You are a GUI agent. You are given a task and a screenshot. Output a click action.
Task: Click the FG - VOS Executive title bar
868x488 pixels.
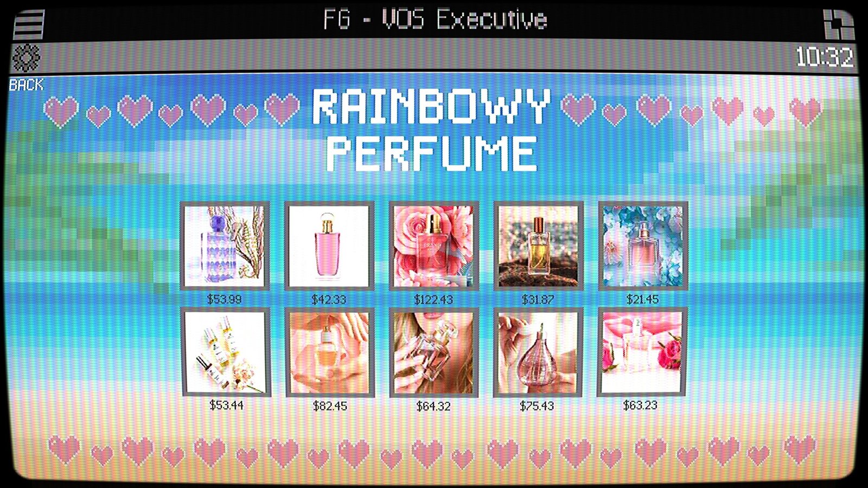435,20
